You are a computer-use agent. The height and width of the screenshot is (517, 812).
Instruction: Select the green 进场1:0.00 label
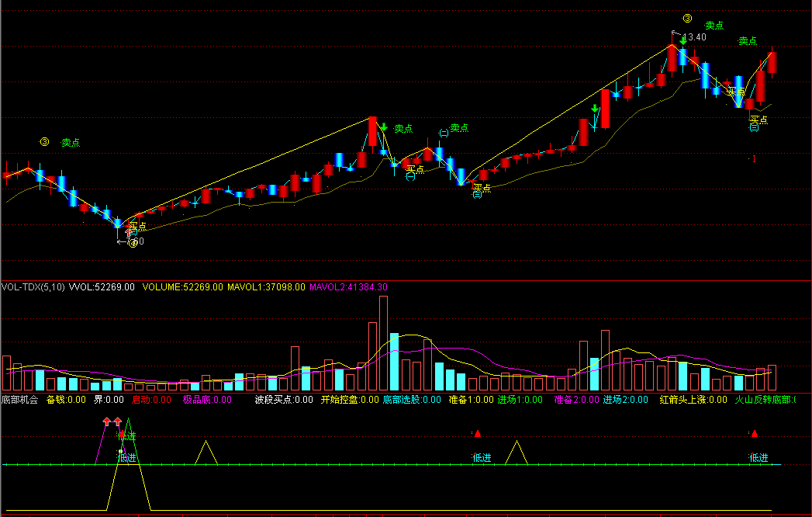click(520, 400)
